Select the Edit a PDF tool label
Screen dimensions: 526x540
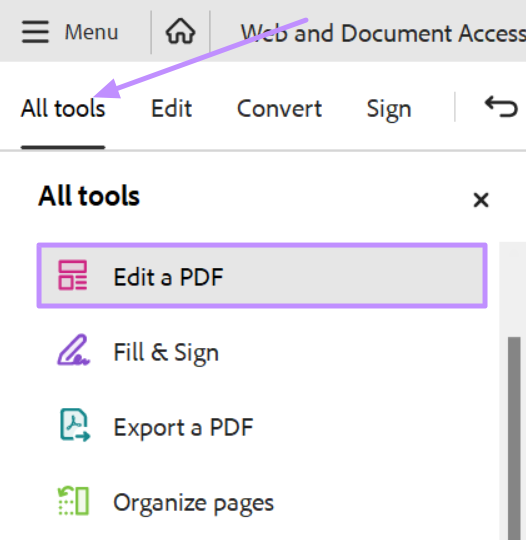click(x=168, y=277)
